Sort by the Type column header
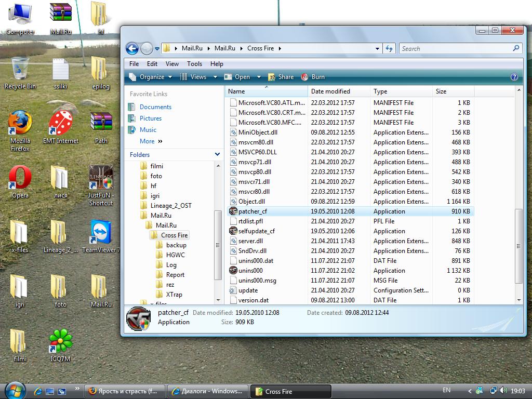 click(402, 91)
